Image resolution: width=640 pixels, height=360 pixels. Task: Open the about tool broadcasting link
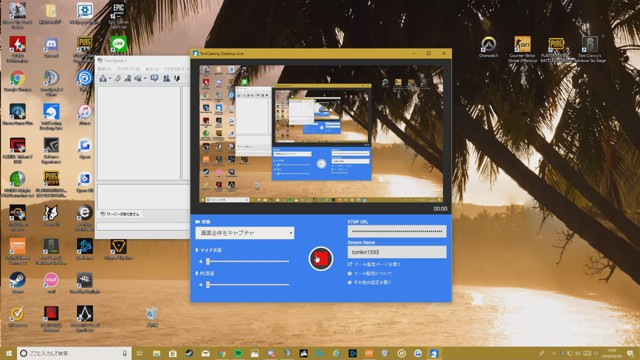(x=370, y=273)
